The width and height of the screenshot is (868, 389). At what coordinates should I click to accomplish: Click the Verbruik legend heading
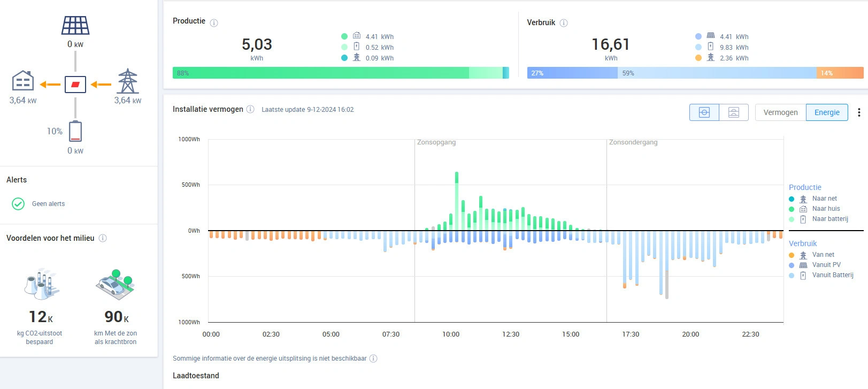(x=803, y=243)
